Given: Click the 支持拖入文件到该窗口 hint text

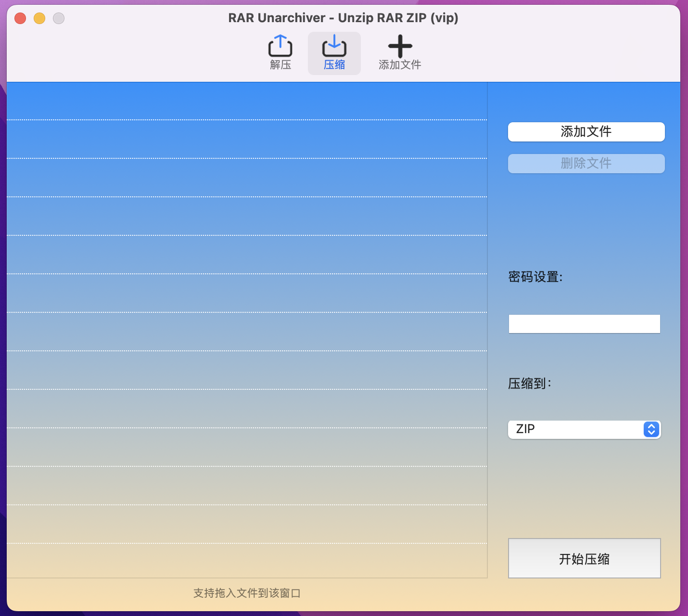Looking at the screenshot, I should point(247,593).
